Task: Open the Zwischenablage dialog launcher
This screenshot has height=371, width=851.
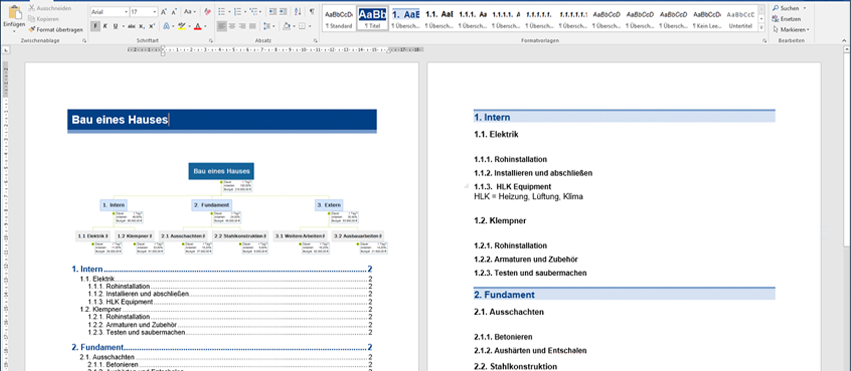Action: (x=84, y=41)
